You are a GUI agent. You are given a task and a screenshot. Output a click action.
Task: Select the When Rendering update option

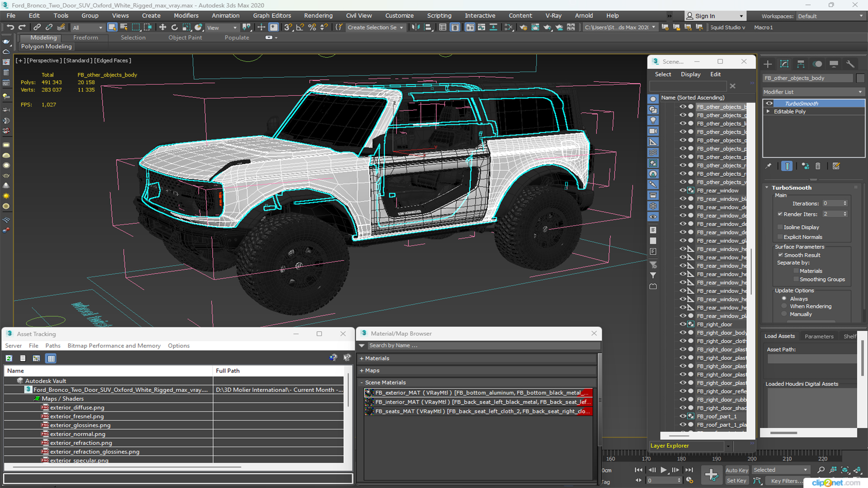pyautogui.click(x=784, y=306)
